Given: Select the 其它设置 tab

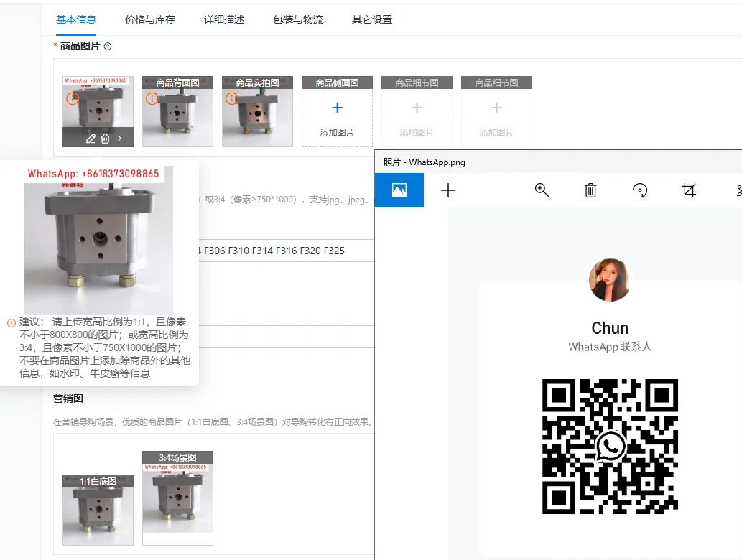Looking at the screenshot, I should pyautogui.click(x=372, y=19).
